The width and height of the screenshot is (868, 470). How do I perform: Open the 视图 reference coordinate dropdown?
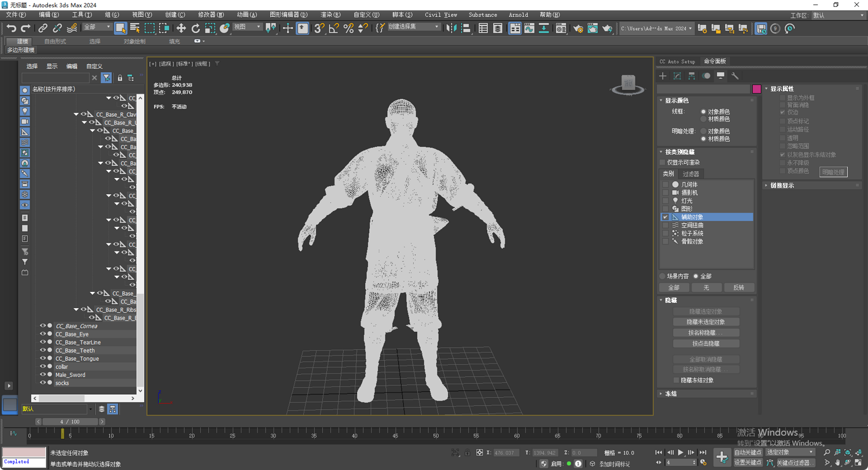247,27
